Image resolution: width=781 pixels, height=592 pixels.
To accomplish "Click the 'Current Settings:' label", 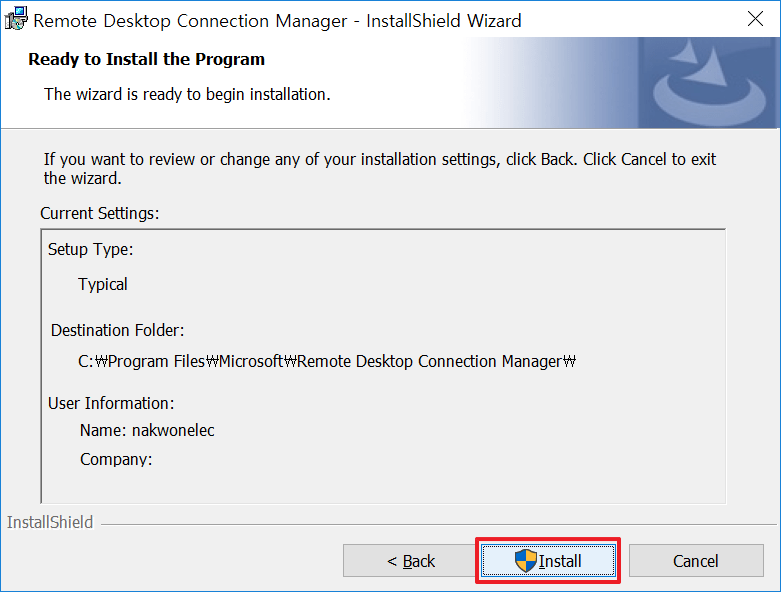I will 100,213.
